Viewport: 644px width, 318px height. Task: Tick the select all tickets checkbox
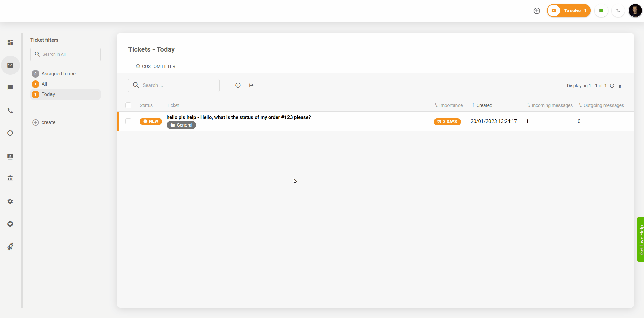(x=128, y=105)
